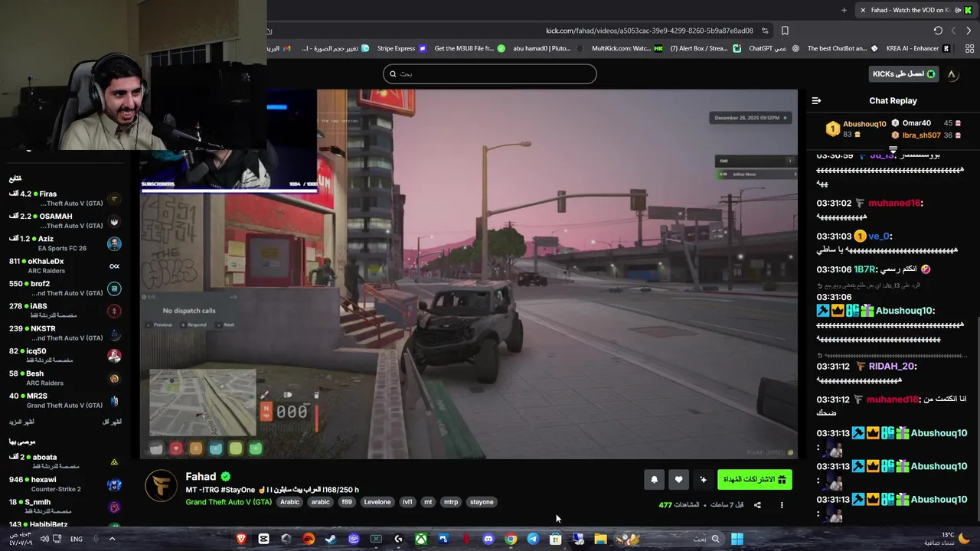Open Firas channel in sidebar

pyautogui.click(x=65, y=199)
